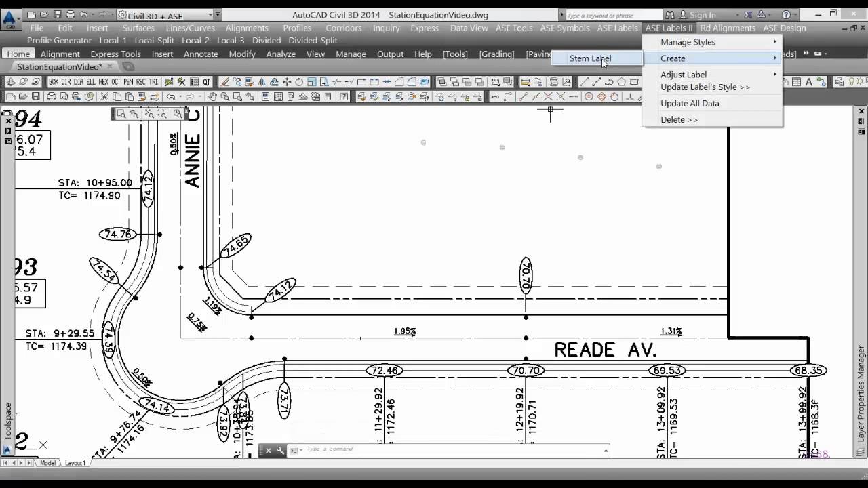Click the QT toolbar button

(206, 81)
